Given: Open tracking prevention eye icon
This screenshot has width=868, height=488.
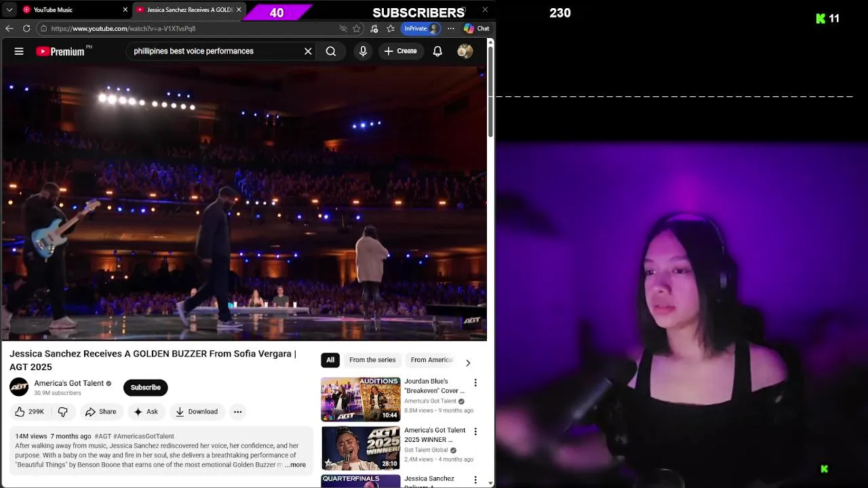Looking at the screenshot, I should pyautogui.click(x=343, y=28).
